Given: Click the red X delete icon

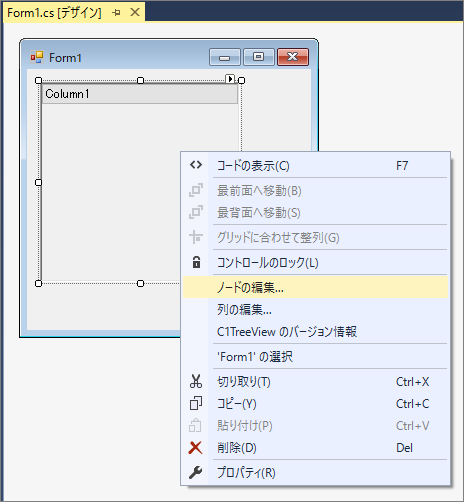Looking at the screenshot, I should pos(195,448).
